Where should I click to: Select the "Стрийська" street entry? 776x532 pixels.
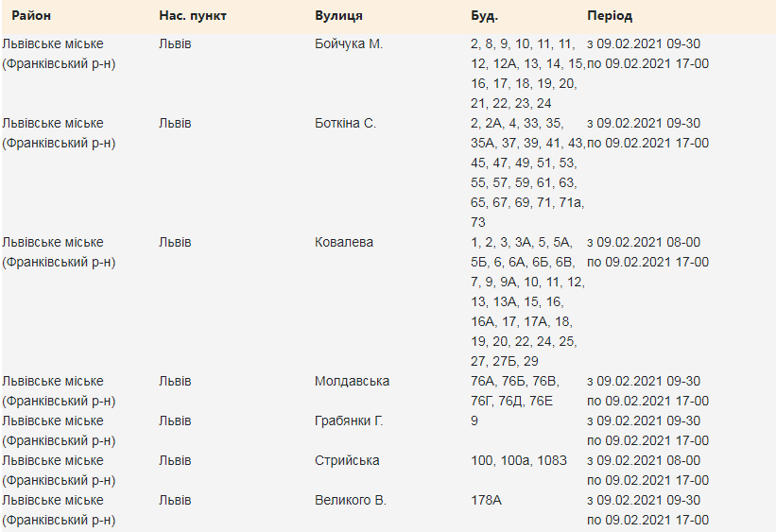[x=347, y=460]
